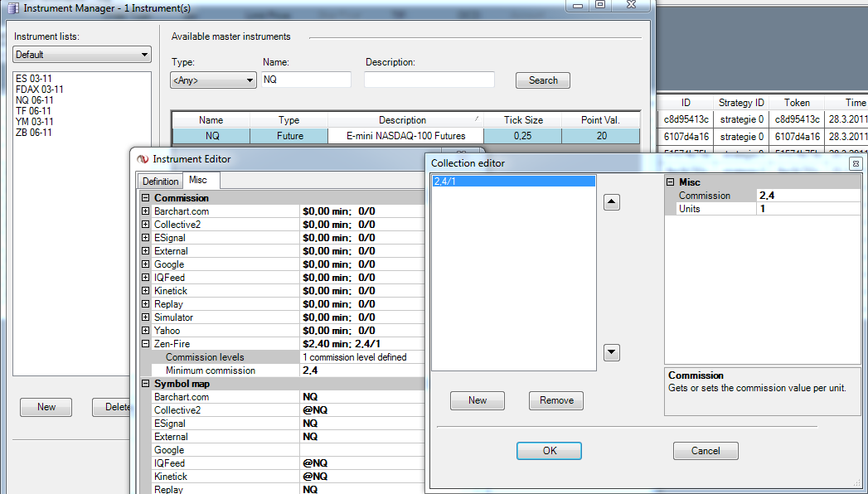
Task: Move commission level up with the up arrow
Action: (x=611, y=202)
